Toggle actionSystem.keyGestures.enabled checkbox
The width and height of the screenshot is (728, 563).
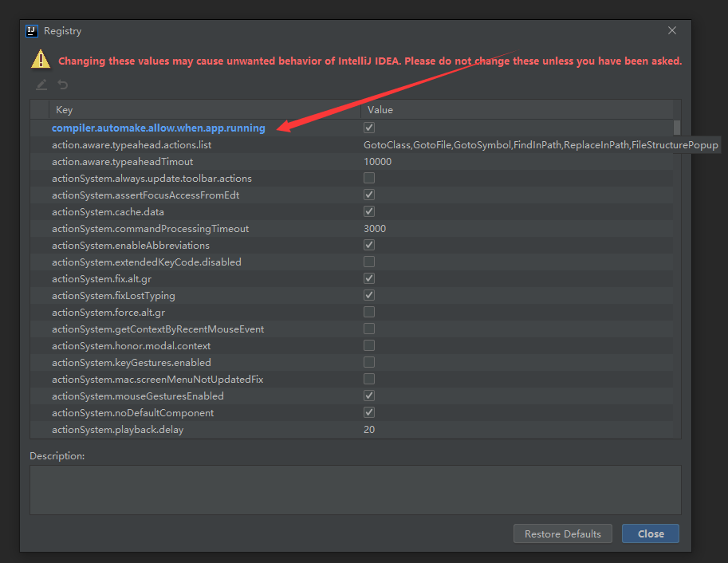369,362
